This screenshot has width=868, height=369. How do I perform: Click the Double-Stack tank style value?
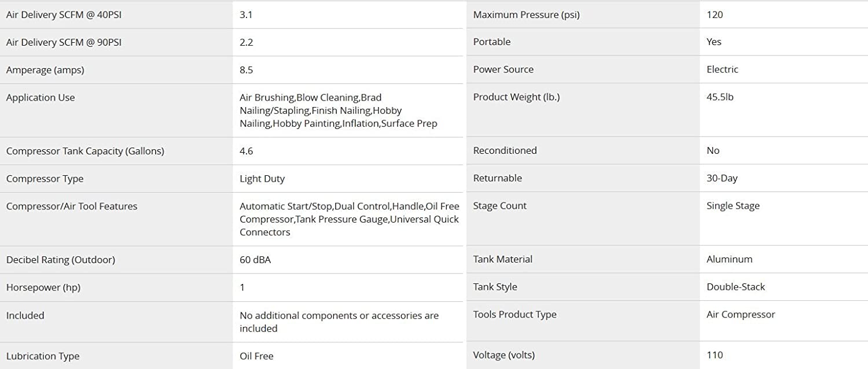coord(735,287)
